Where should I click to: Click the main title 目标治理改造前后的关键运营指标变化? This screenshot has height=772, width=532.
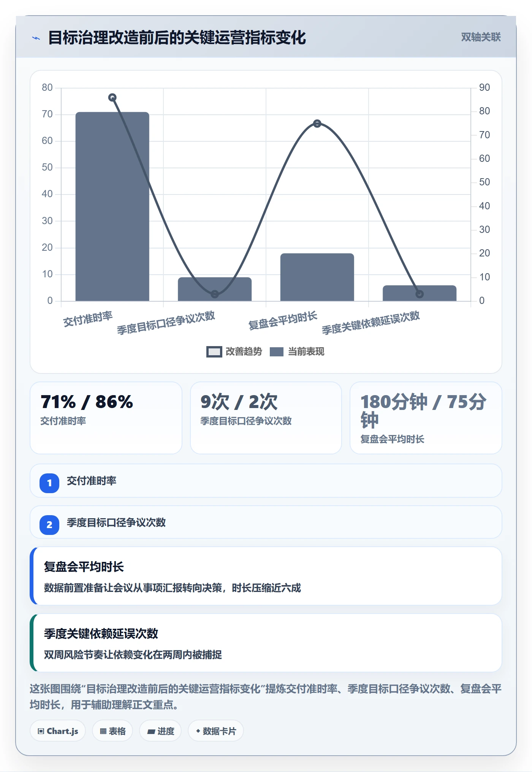(x=177, y=38)
